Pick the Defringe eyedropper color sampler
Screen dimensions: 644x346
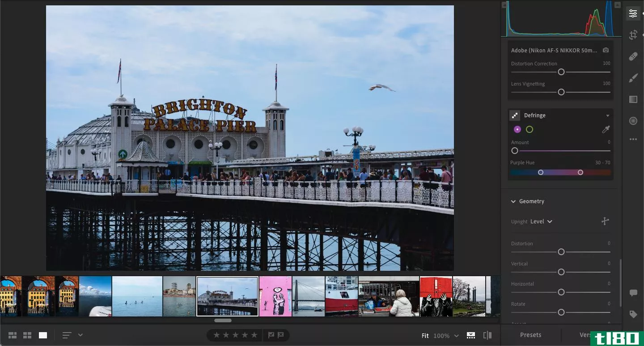(606, 129)
